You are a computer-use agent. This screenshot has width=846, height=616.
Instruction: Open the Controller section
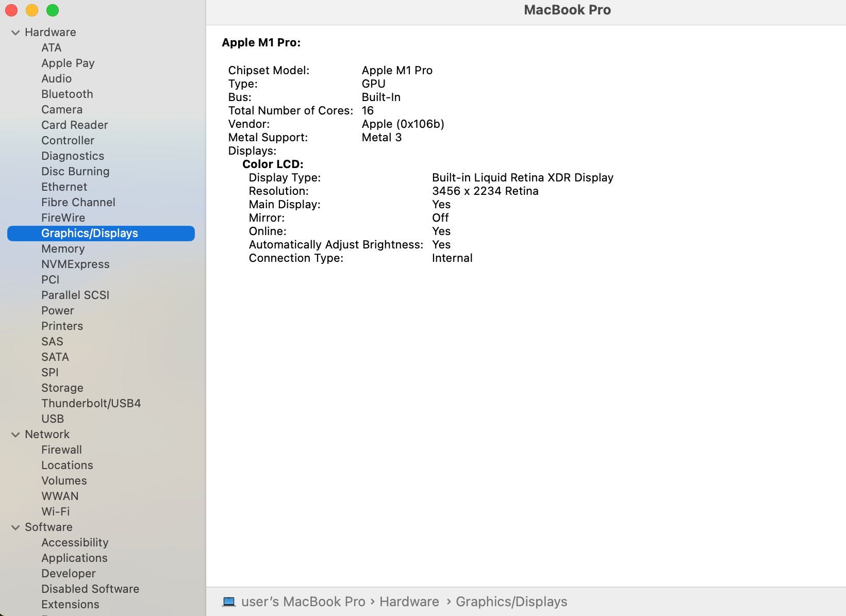click(x=68, y=140)
